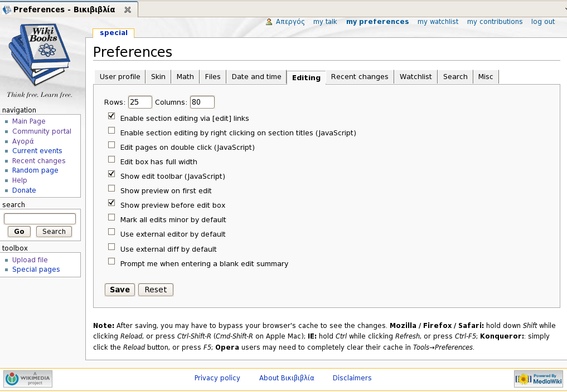
Task: Disable section editing via [edit] links
Action: click(112, 116)
